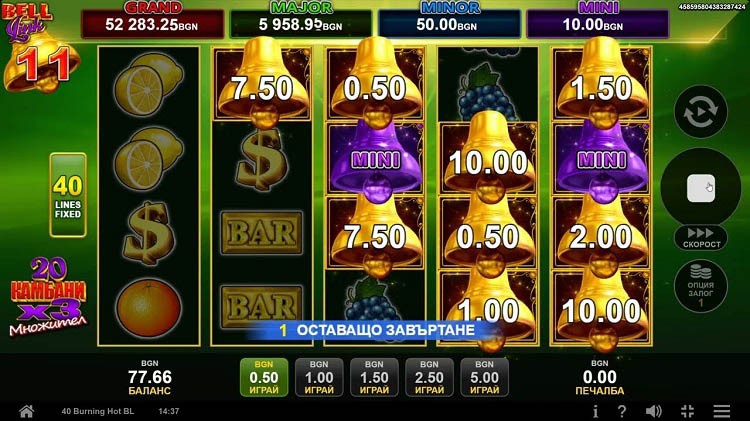
Task: Click the stop spin square button
Action: [701, 188]
